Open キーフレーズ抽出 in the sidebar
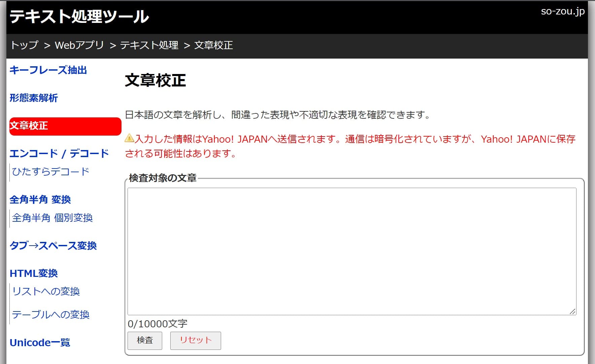 pyautogui.click(x=48, y=70)
